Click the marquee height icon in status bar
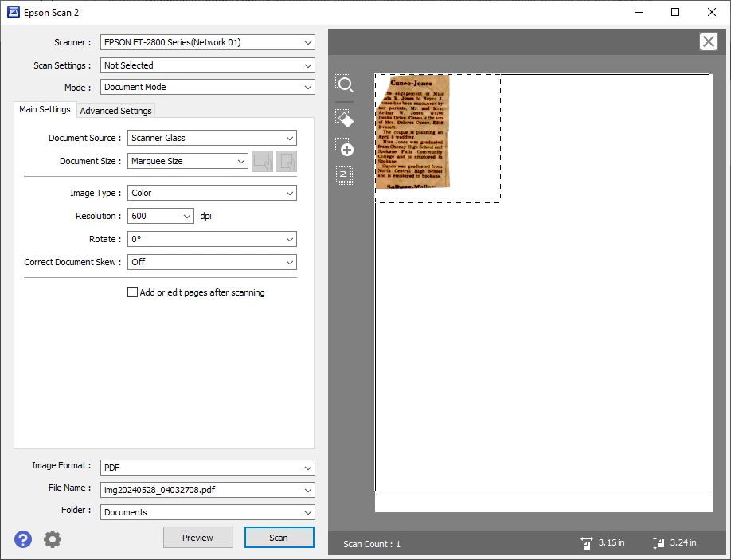 pos(659,542)
